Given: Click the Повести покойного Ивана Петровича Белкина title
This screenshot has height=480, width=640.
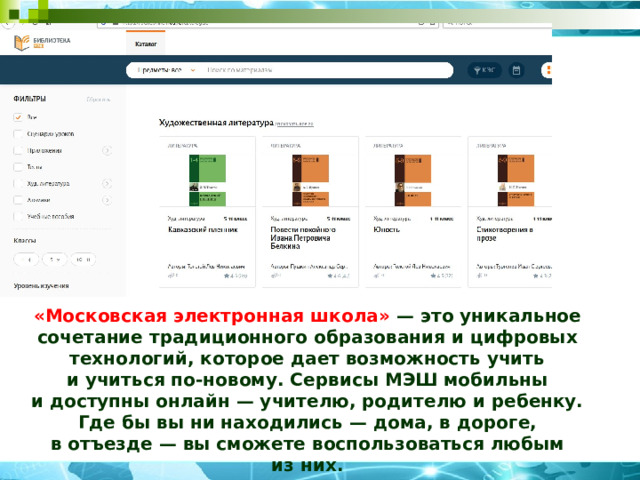Looking at the screenshot, I should tap(303, 238).
